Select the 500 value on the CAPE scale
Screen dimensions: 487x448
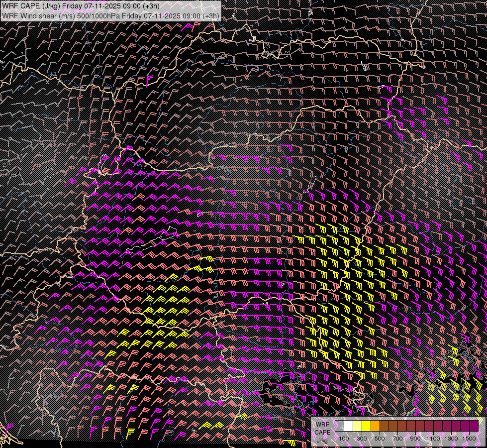[x=380, y=439]
